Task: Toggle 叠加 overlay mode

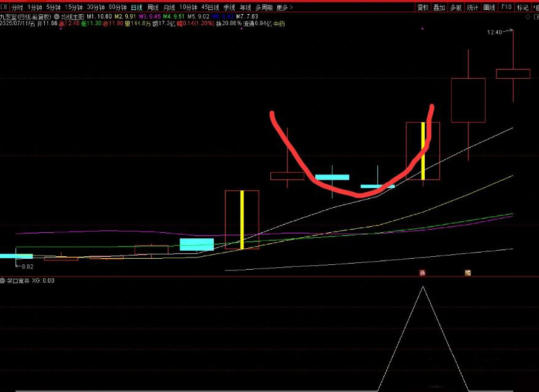Action: point(439,7)
